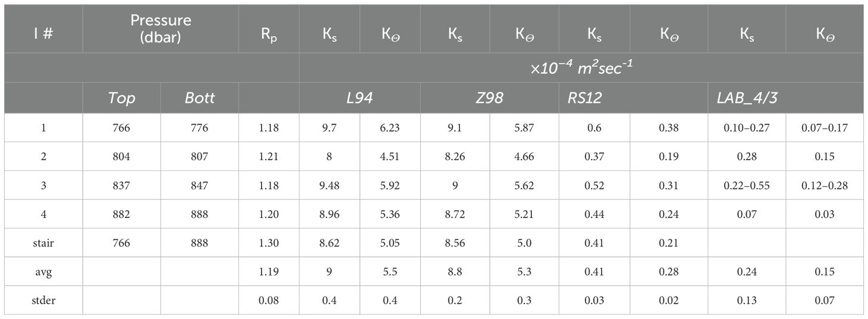Click the cell showing 0.10–0.27
The height and width of the screenshot is (319, 868).
point(747,127)
